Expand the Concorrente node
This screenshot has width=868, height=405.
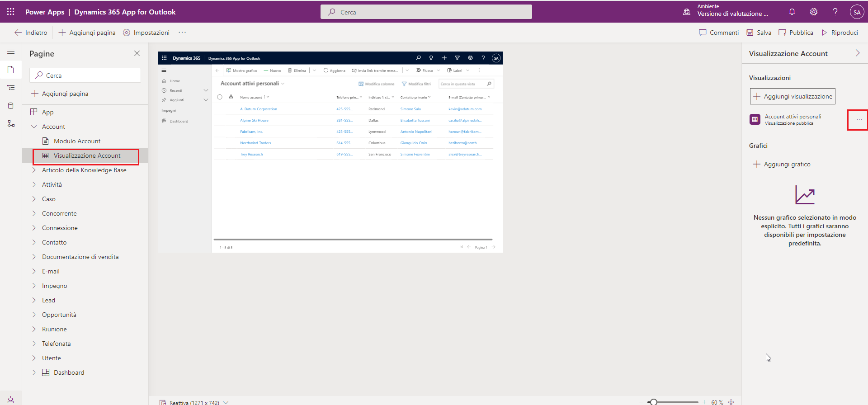click(34, 213)
